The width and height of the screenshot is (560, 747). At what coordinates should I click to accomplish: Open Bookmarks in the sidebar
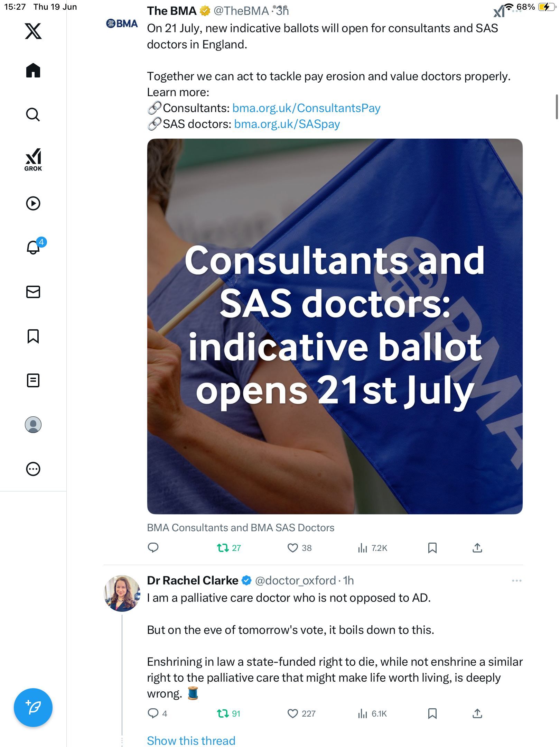33,336
